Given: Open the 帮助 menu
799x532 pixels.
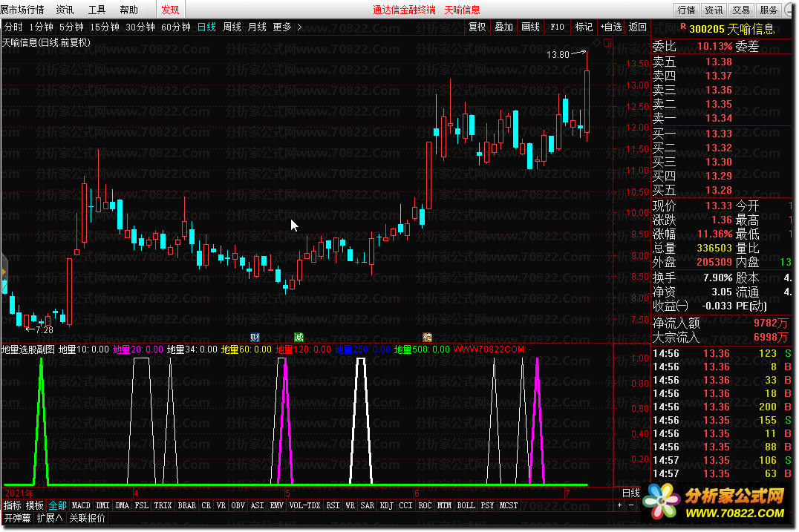Looking at the screenshot, I should pos(129,10).
